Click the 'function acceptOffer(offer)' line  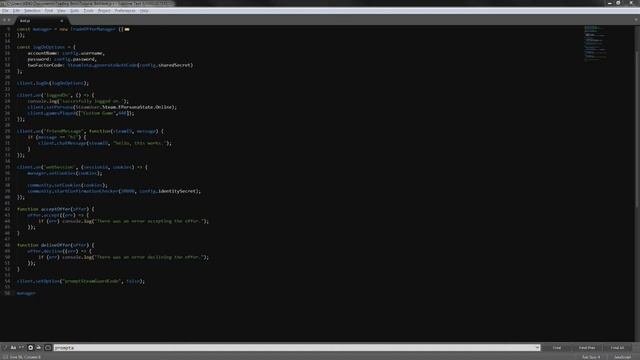(55, 209)
